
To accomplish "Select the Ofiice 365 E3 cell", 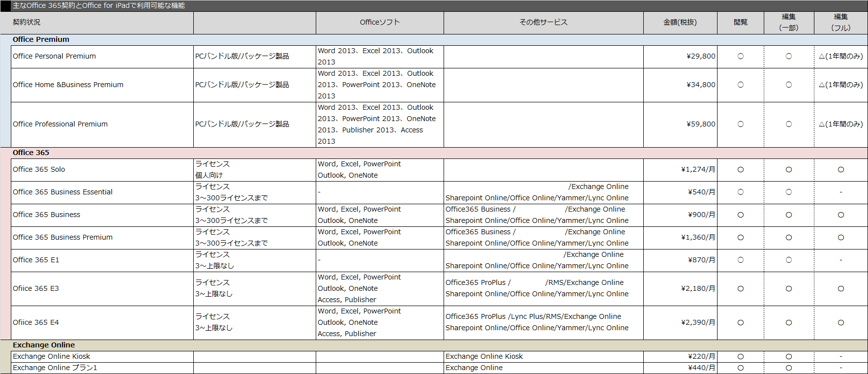I will click(x=102, y=289).
